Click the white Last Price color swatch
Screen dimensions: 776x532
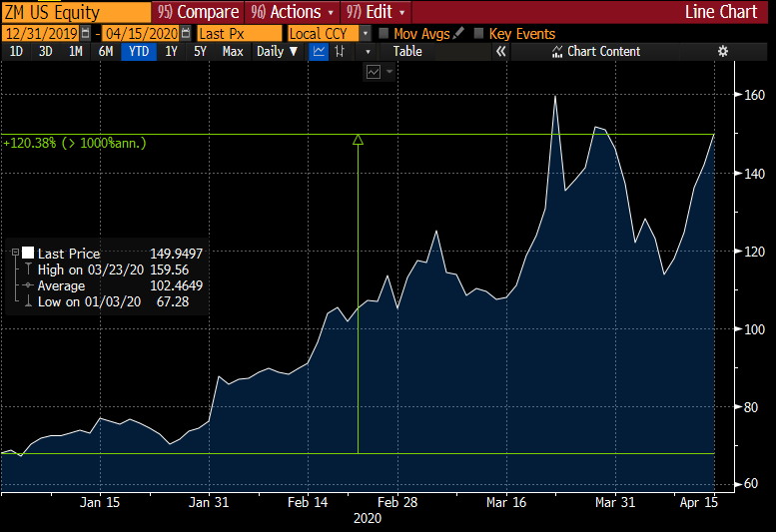[28, 255]
